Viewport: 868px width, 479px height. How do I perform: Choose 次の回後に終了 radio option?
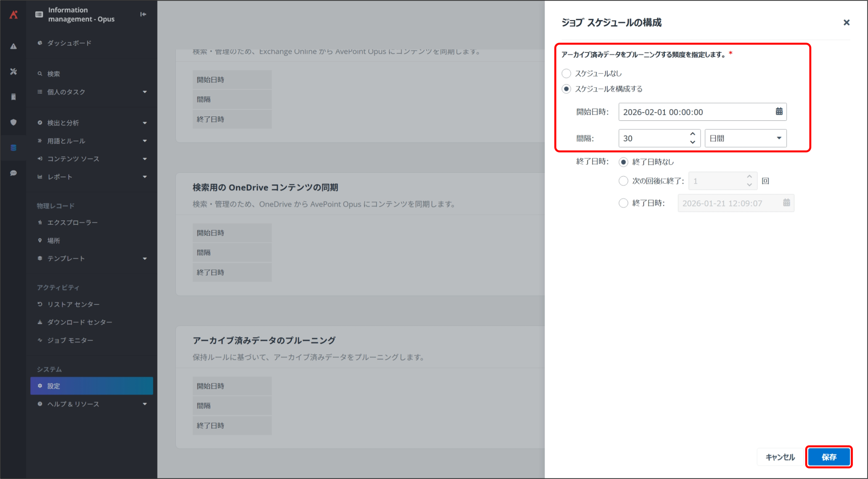623,181
